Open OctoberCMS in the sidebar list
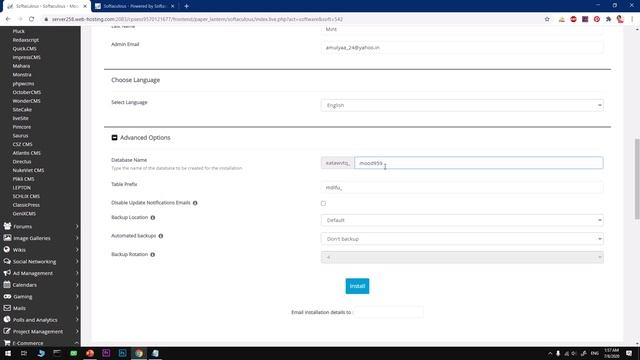Viewport: 640px width, 360px height. pos(27,92)
